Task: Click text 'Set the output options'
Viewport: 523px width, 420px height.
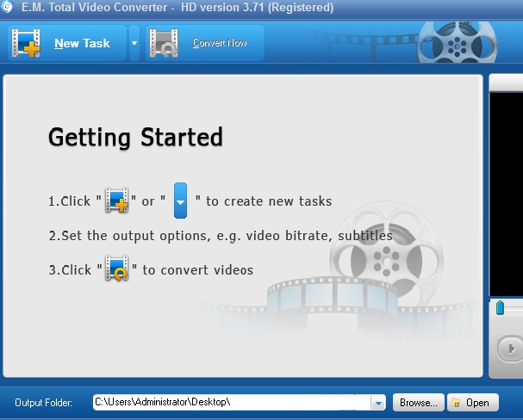Action: [134, 236]
